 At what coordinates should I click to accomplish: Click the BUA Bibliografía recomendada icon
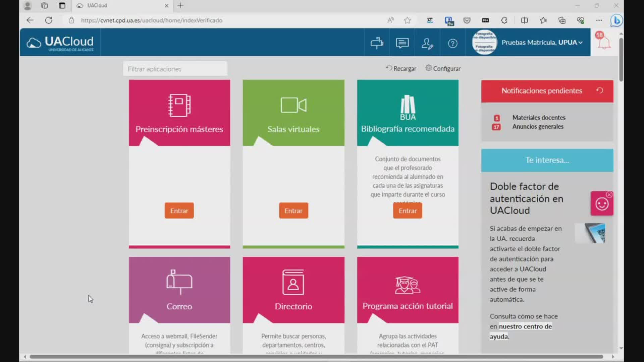click(x=408, y=108)
